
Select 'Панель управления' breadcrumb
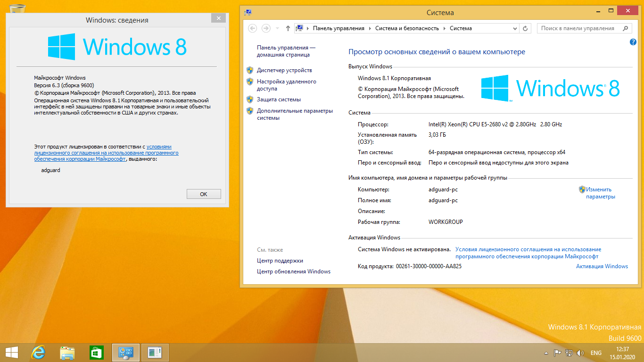pyautogui.click(x=339, y=28)
